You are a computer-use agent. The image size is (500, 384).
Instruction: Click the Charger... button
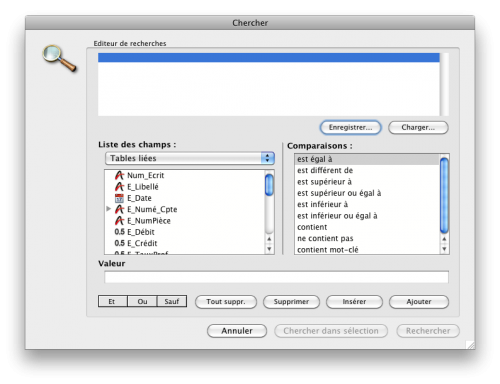point(418,128)
